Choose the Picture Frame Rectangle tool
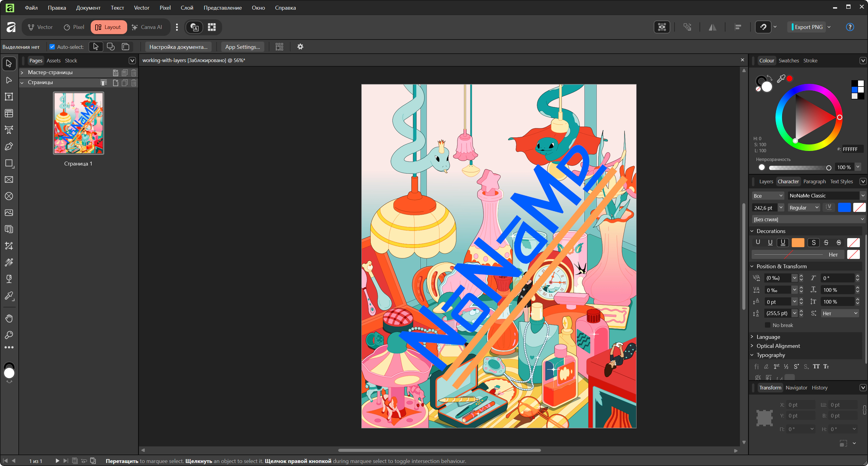The image size is (868, 466). [9, 180]
